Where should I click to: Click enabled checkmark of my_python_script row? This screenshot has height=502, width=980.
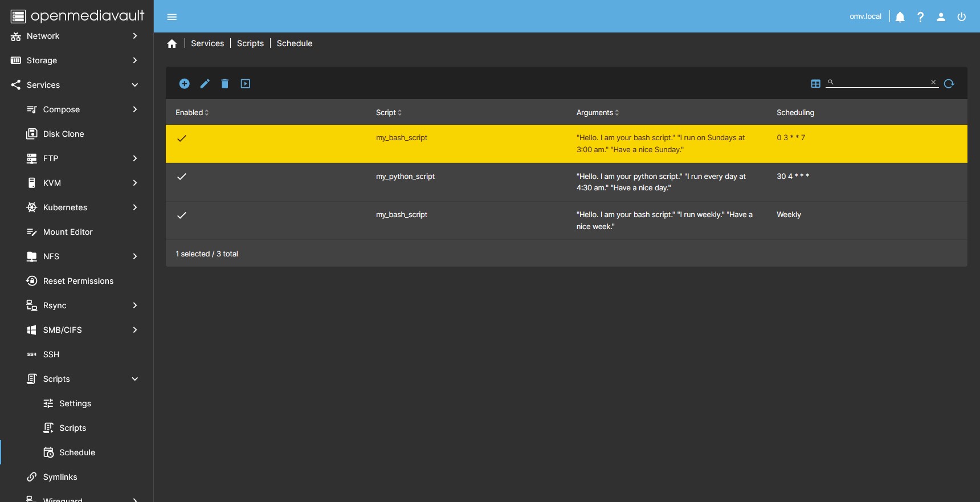coord(182,177)
